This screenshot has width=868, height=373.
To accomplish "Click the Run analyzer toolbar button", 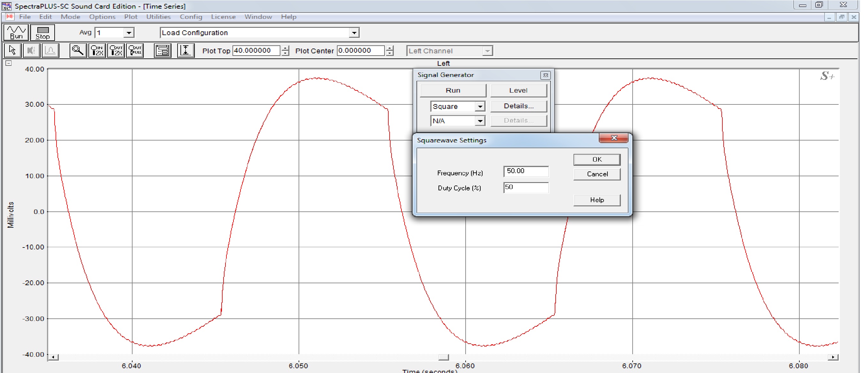I will [16, 32].
